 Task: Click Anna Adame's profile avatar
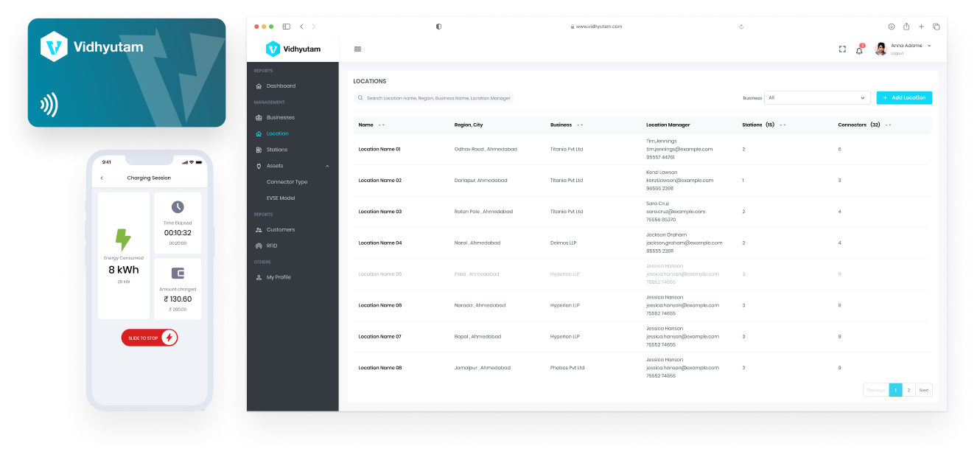(x=881, y=49)
